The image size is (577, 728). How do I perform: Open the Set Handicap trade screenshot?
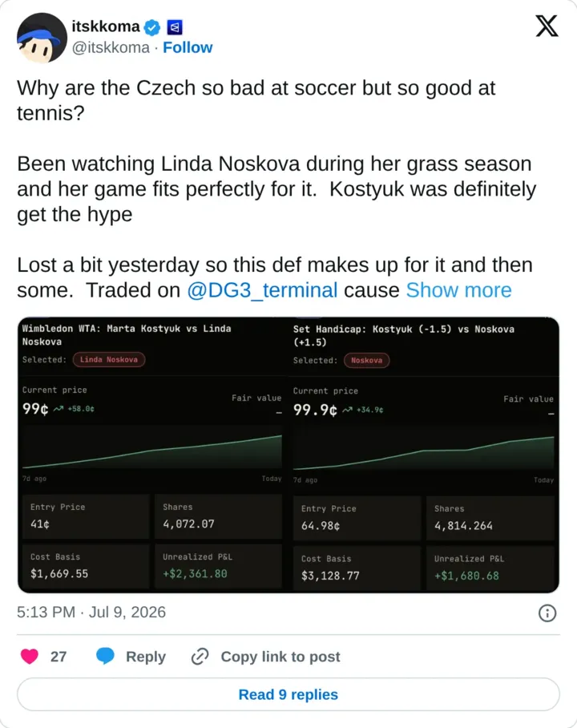click(424, 455)
